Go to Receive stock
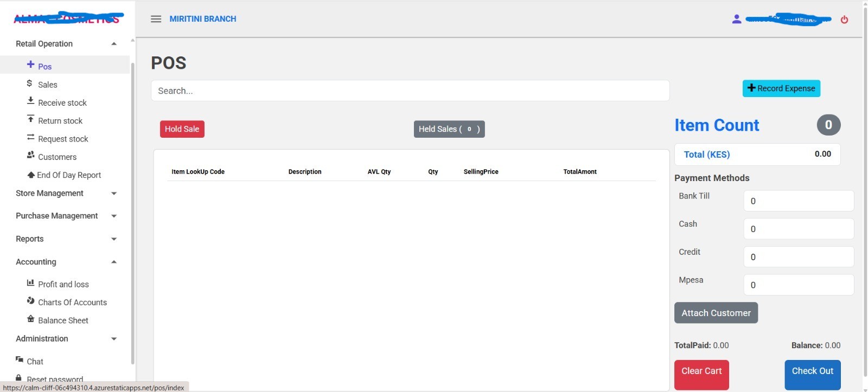Screen dimensions: 868x392 [x=62, y=103]
